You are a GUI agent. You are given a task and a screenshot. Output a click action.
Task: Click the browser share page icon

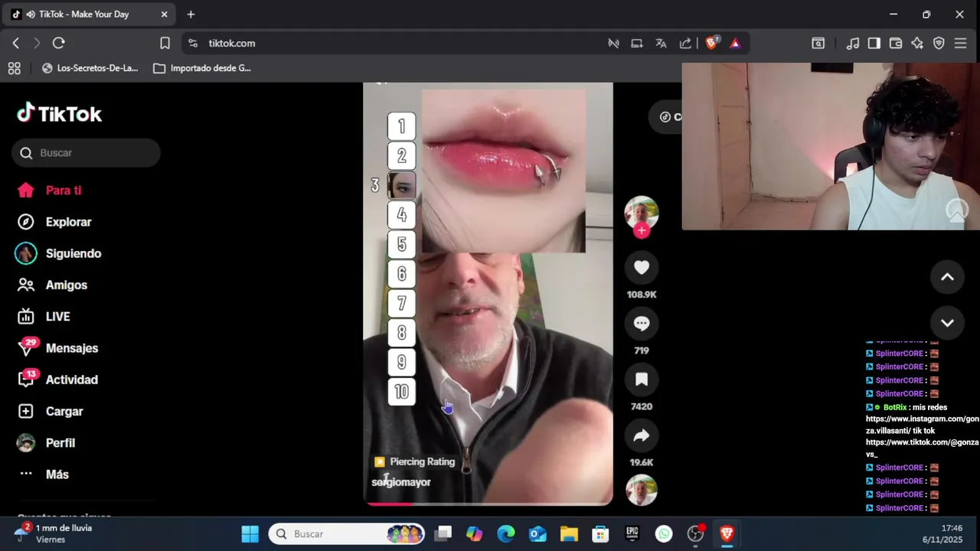pos(685,44)
